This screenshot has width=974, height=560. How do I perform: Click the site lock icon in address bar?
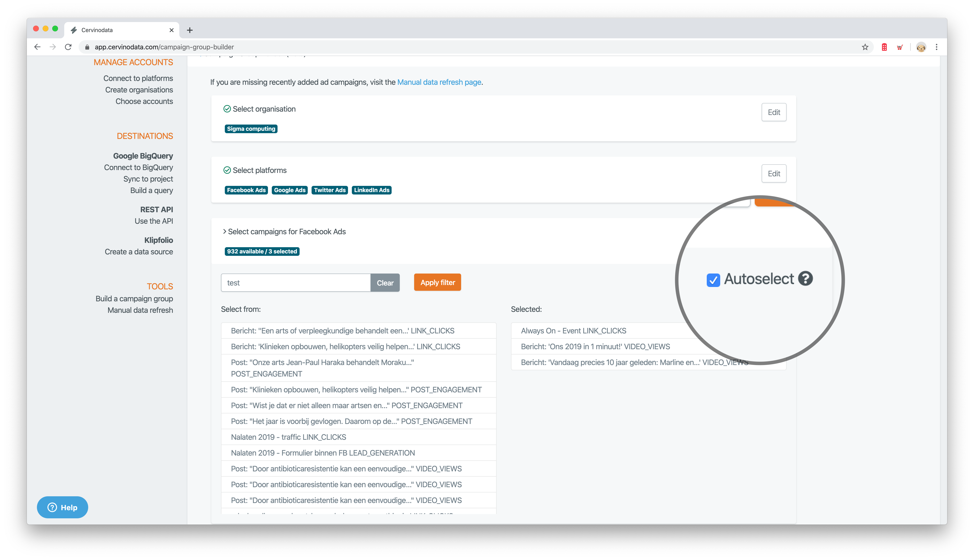click(x=87, y=47)
